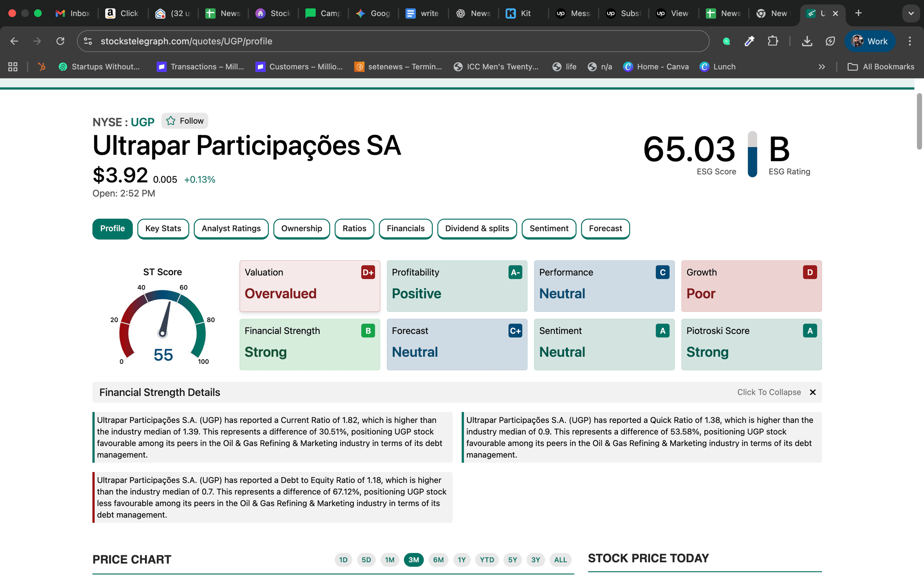
Task: Open the Chrome extensions puzzle icon
Action: [773, 41]
